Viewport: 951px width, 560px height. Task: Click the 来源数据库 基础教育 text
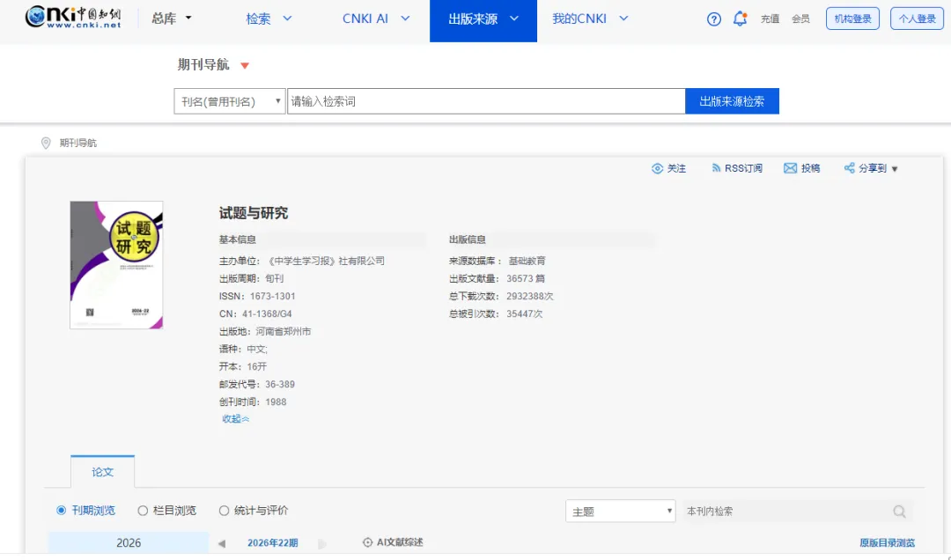coord(498,261)
